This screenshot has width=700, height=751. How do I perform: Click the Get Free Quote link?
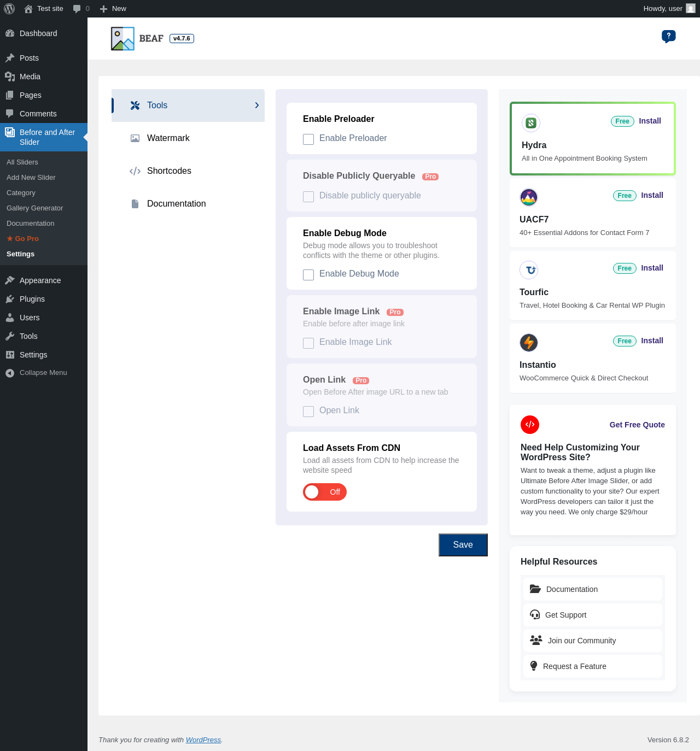pos(637,425)
